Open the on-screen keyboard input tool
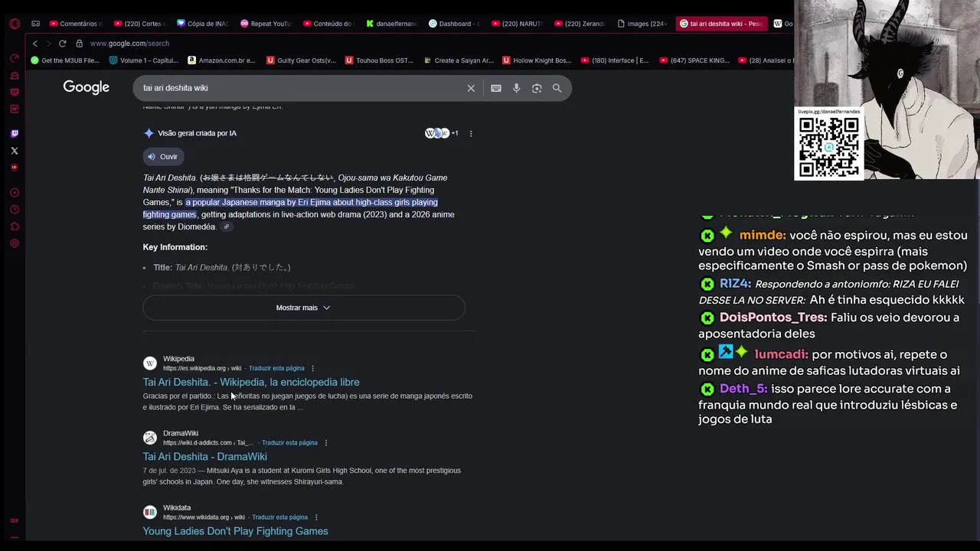This screenshot has height=551, width=980. coord(496,88)
